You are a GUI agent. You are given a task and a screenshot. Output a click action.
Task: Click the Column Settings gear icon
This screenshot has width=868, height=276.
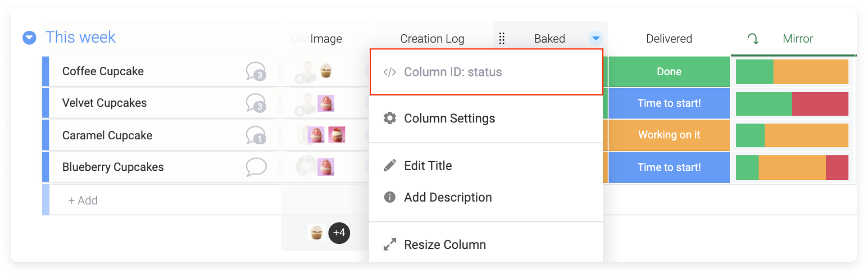(389, 118)
